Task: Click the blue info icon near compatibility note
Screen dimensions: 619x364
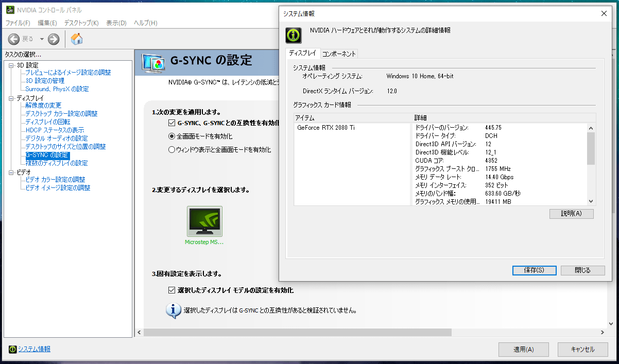Action: tap(173, 310)
